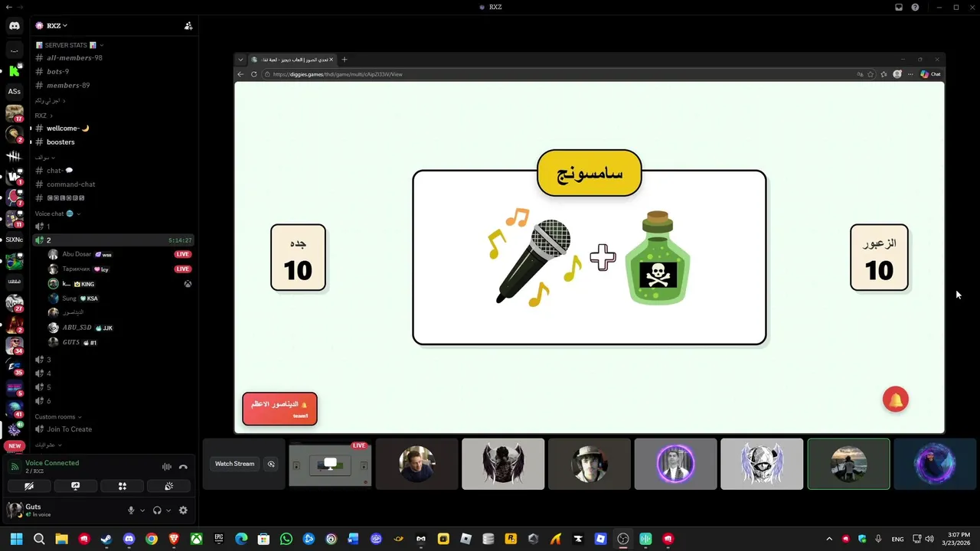Click red bell buzzer in game
The width and height of the screenshot is (980, 551).
pyautogui.click(x=895, y=399)
